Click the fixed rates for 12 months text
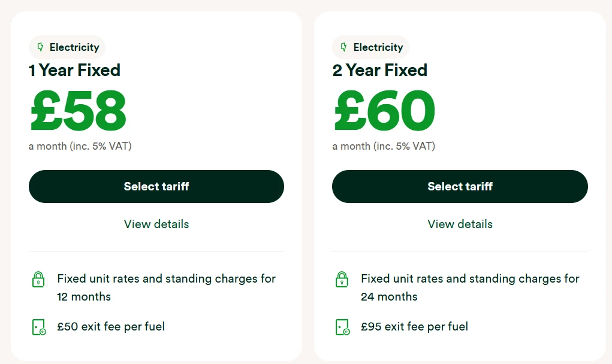This screenshot has height=364, width=612. (166, 287)
